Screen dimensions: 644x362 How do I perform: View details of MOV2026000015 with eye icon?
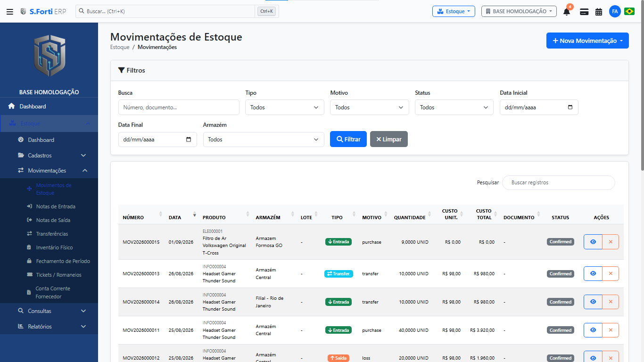[x=593, y=242]
